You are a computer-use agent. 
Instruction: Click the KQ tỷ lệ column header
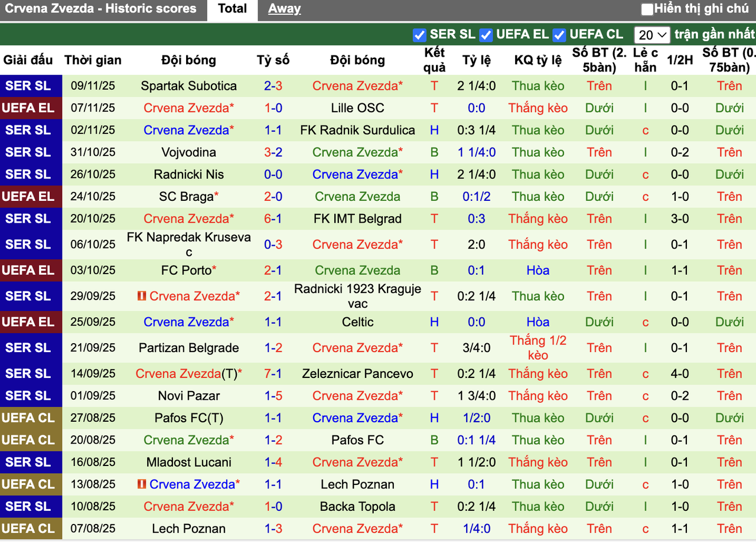[538, 60]
